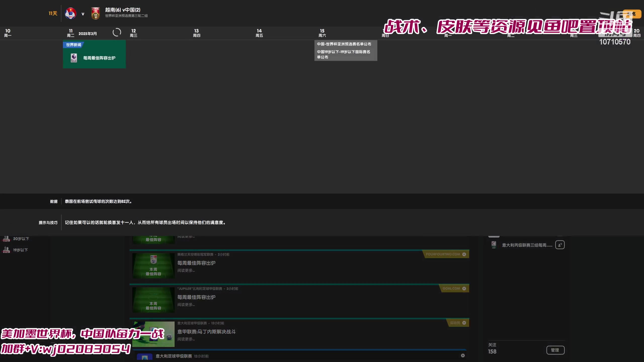
Task: Open 意甲联赛:马丁内斯解决战斗 headline
Action: (x=206, y=332)
